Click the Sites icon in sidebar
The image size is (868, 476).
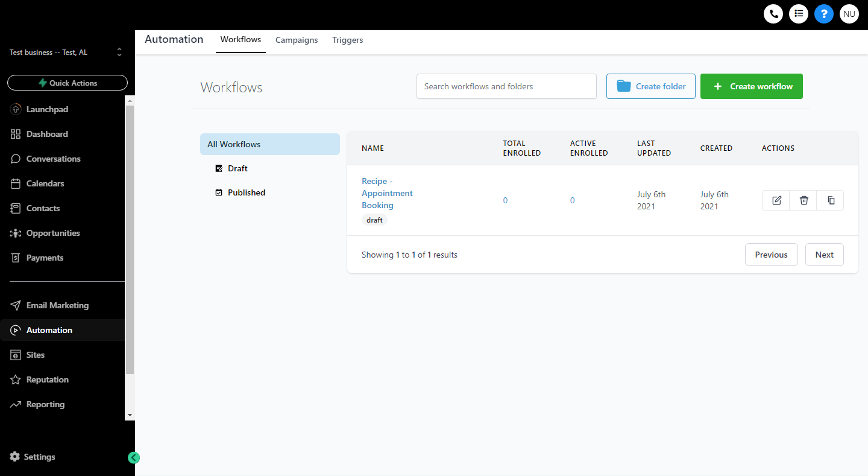[16, 355]
